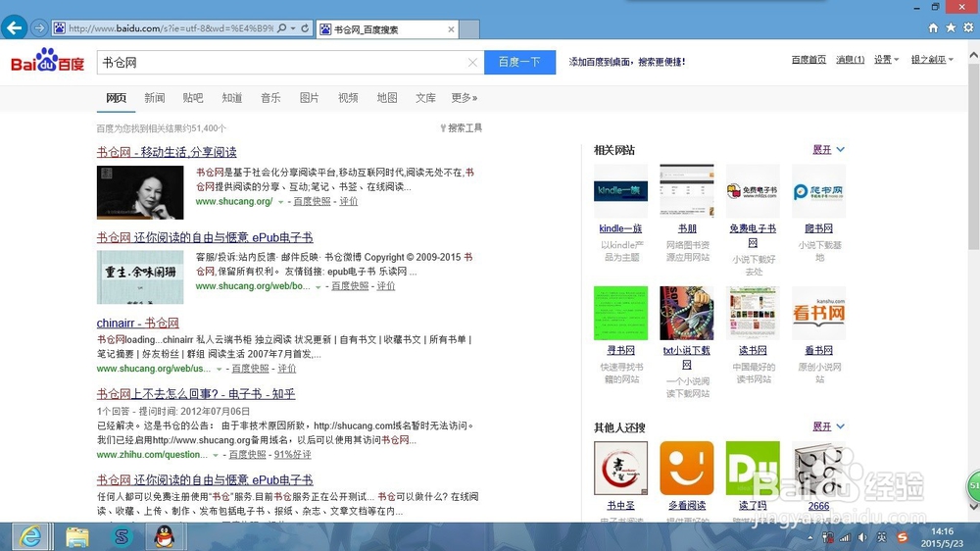The image size is (980, 551).
Task: Click the orange 多看阅读 smiley icon
Action: [x=687, y=468]
